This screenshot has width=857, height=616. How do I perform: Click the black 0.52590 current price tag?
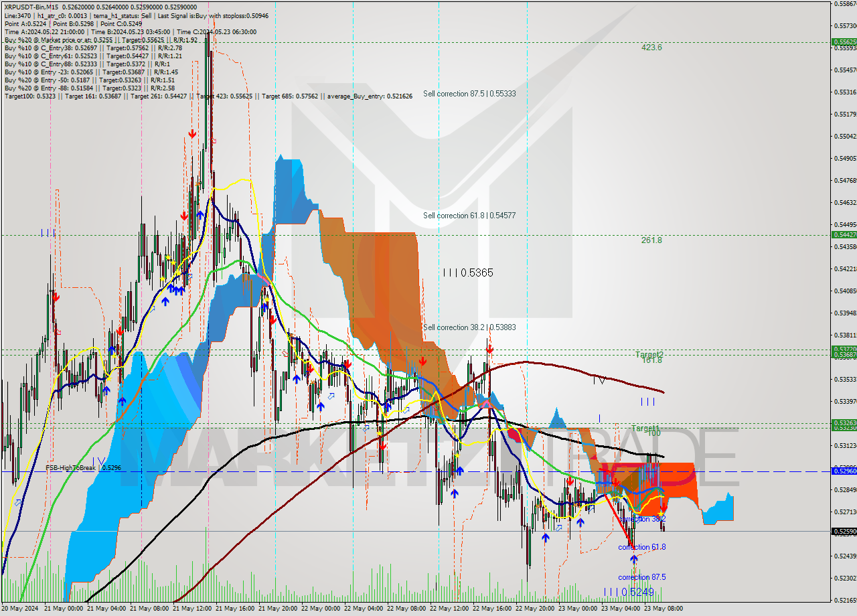[x=844, y=532]
